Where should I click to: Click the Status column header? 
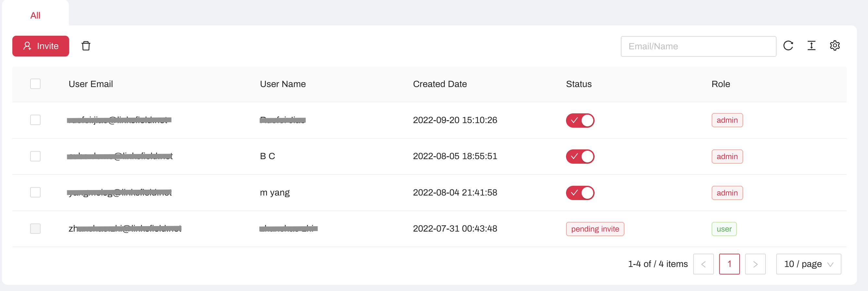pos(579,84)
